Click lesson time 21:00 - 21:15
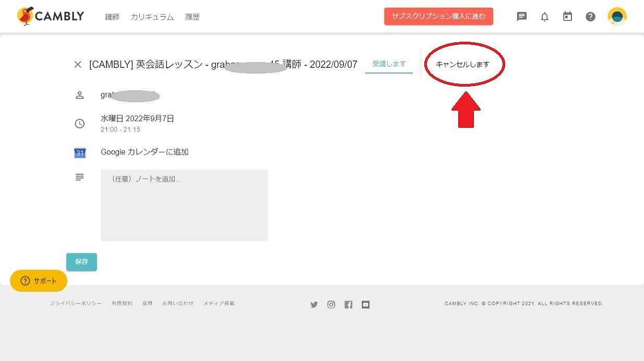The height and width of the screenshot is (361, 644). (x=121, y=129)
